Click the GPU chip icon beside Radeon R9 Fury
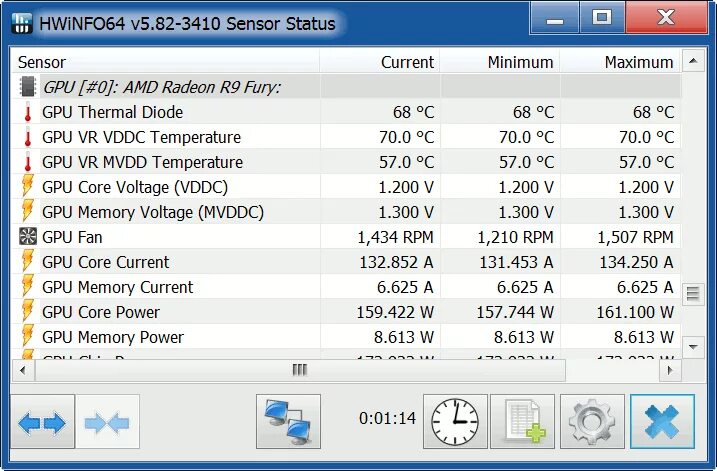717x471 pixels. [x=28, y=87]
